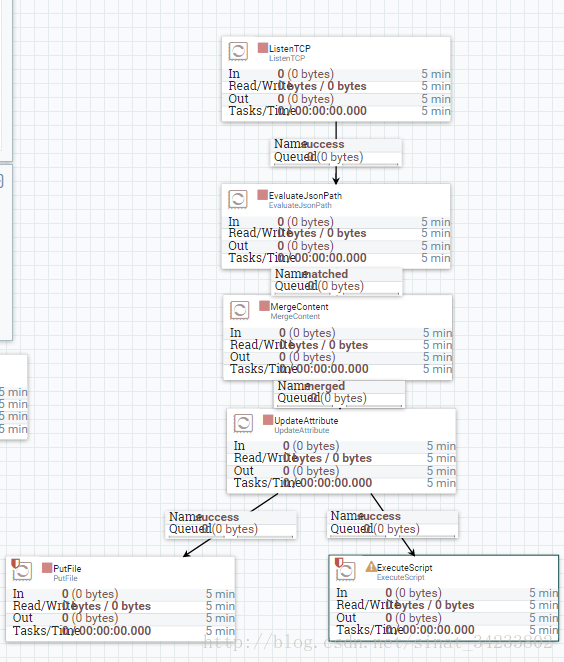Click the Read/Write row of EvaluateJsonPath
564x662 pixels.
coord(336,233)
